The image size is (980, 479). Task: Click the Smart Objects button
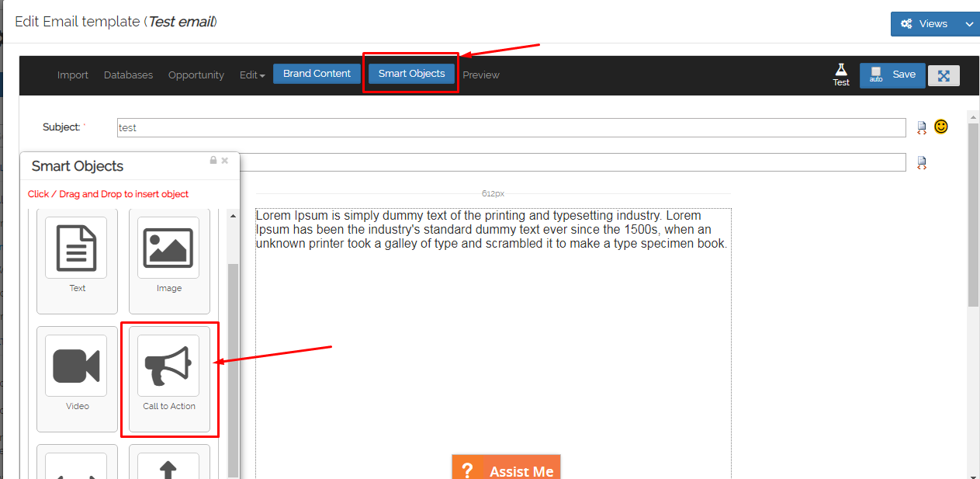[411, 74]
